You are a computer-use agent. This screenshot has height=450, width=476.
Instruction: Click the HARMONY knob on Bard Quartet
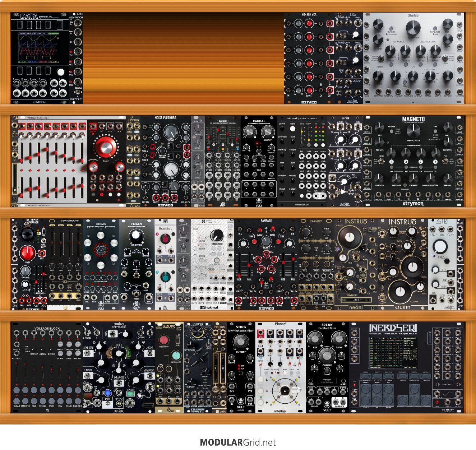coord(216,235)
